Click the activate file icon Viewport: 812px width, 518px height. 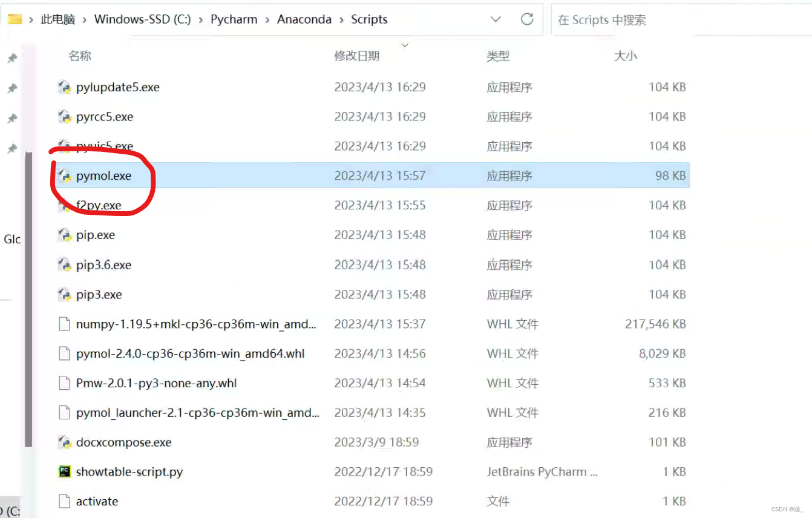pos(64,502)
